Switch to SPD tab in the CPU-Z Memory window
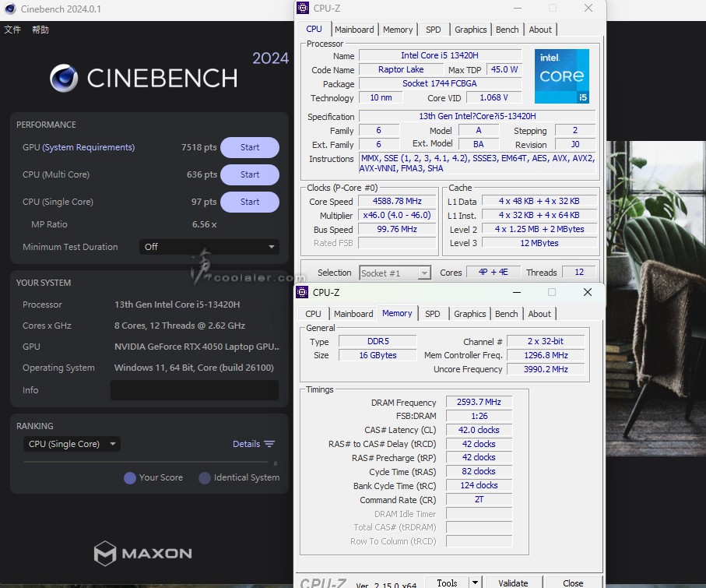This screenshot has width=706, height=588. 433,314
